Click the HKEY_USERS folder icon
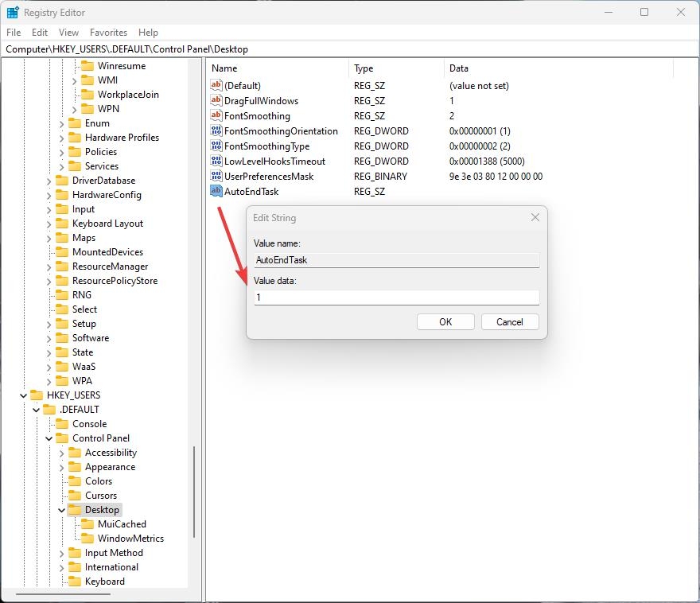The width and height of the screenshot is (700, 603). (x=36, y=395)
